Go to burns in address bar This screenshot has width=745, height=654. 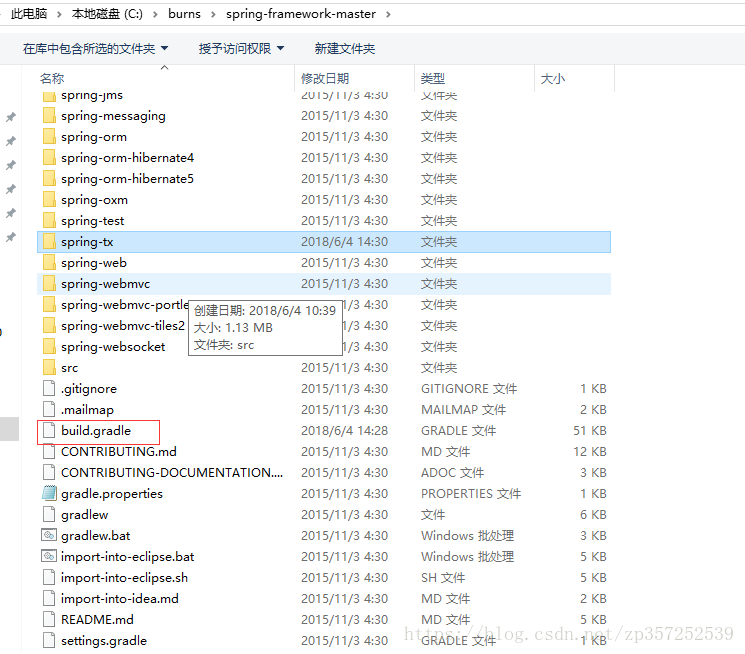(x=184, y=14)
